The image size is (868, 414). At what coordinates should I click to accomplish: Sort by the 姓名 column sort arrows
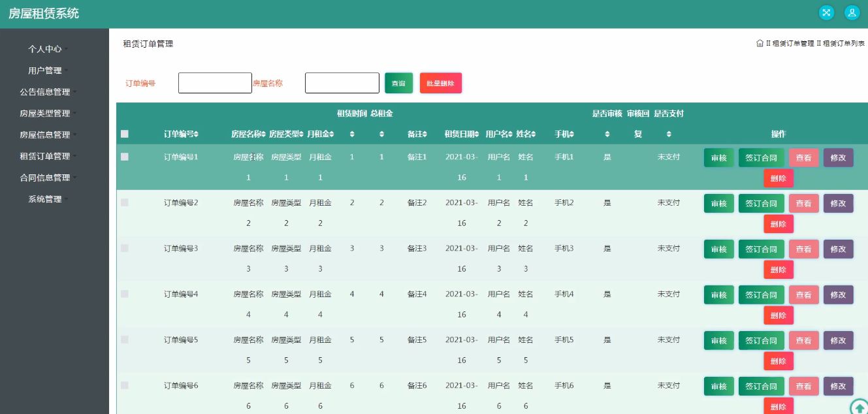pos(534,134)
